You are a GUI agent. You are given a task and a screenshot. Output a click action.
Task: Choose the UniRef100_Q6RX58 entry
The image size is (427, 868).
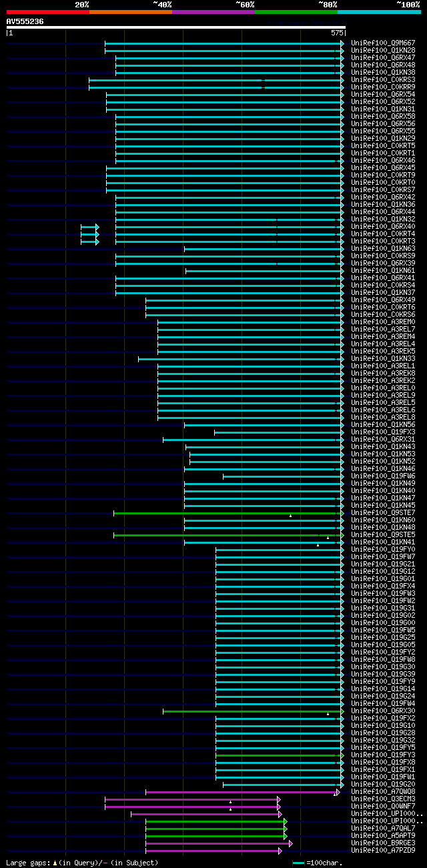point(383,117)
